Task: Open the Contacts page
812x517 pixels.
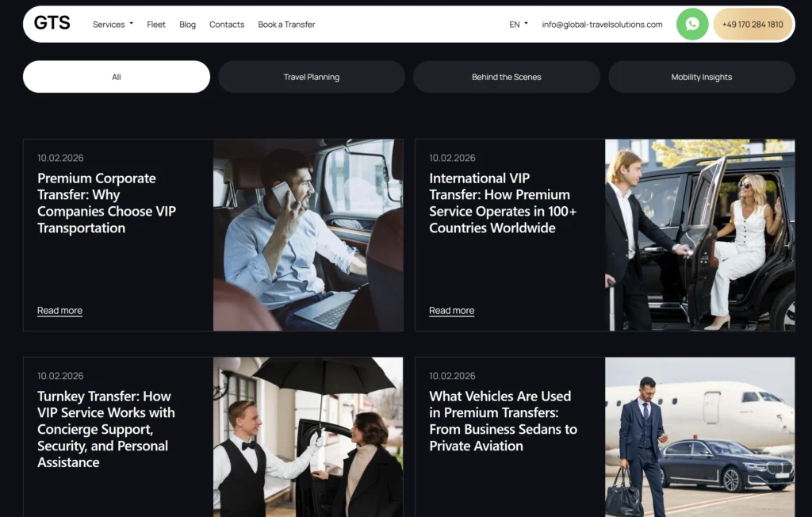Action: (227, 25)
